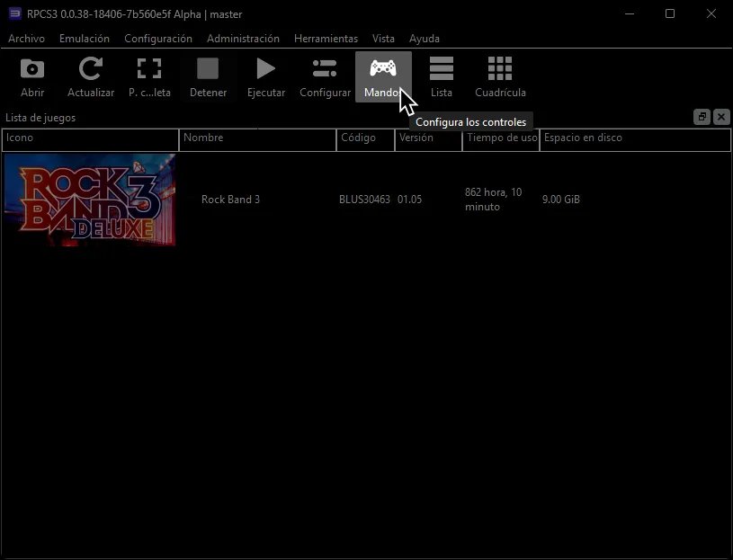This screenshot has height=560, width=733.
Task: Sort games by the Nombre column
Action: [204, 138]
